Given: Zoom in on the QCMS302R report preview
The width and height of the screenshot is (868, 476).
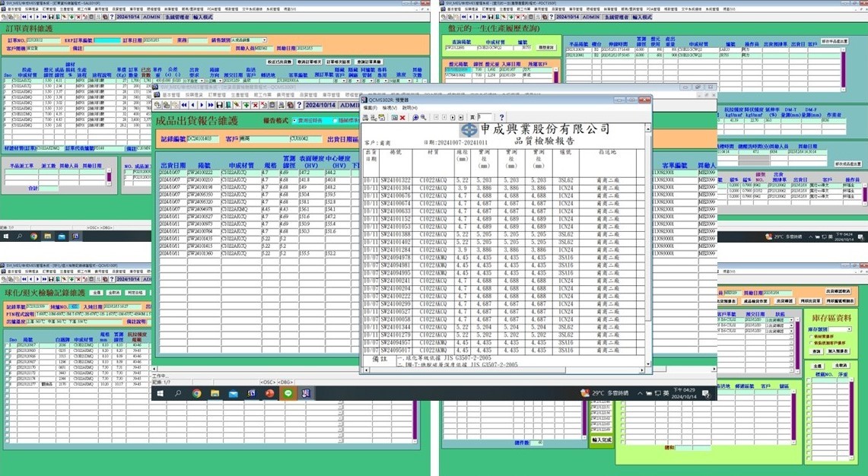Looking at the screenshot, I should [415, 117].
